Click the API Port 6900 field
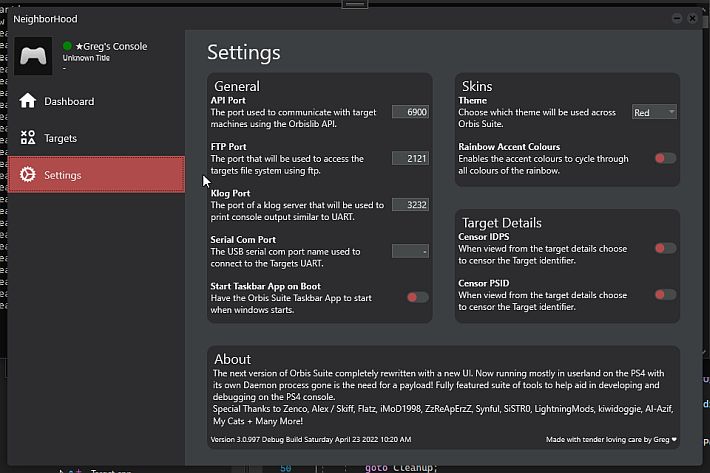Image resolution: width=710 pixels, height=473 pixels. (x=410, y=112)
